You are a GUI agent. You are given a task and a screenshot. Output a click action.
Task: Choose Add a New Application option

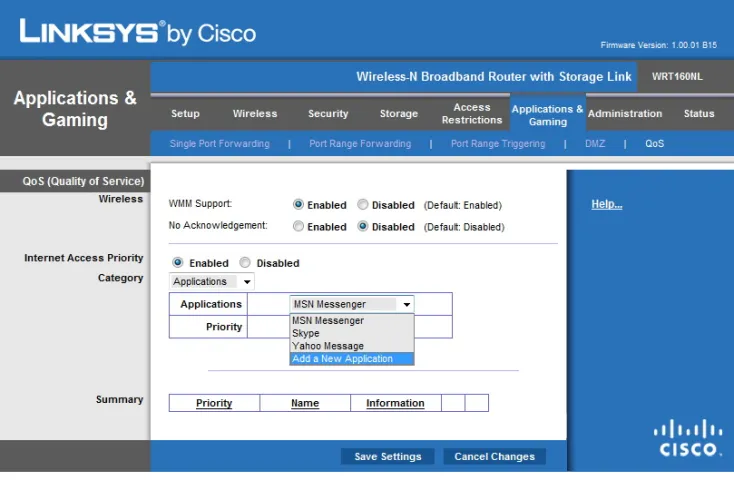click(x=343, y=359)
